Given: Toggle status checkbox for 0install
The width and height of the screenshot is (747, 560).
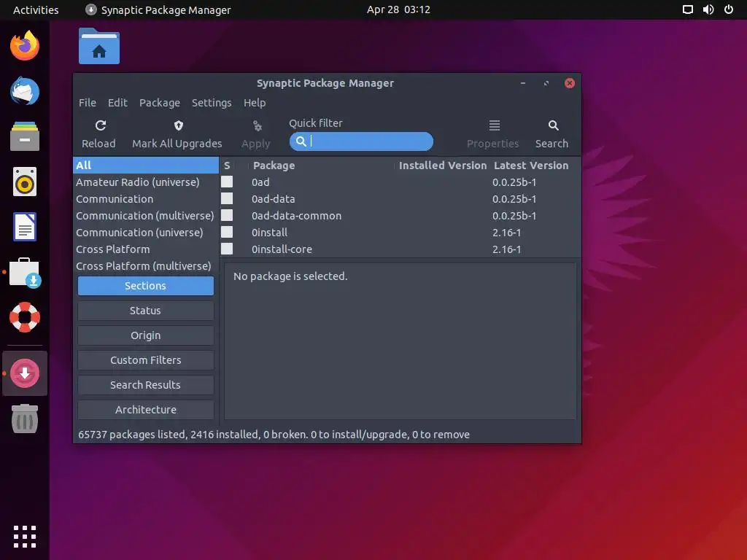Looking at the screenshot, I should click(x=227, y=232).
